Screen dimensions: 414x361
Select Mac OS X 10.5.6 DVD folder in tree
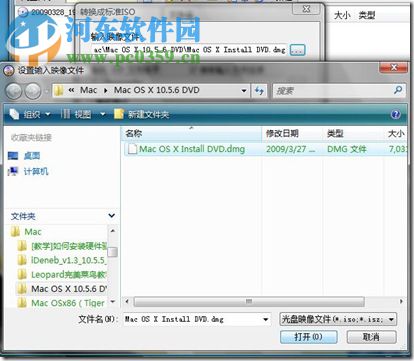pos(68,289)
